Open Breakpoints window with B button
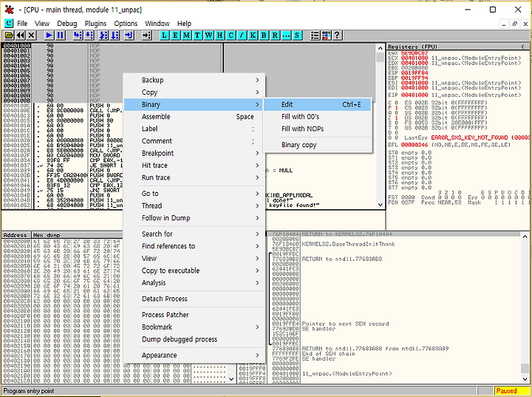Viewport: 532px width, 397px height. click(x=264, y=35)
